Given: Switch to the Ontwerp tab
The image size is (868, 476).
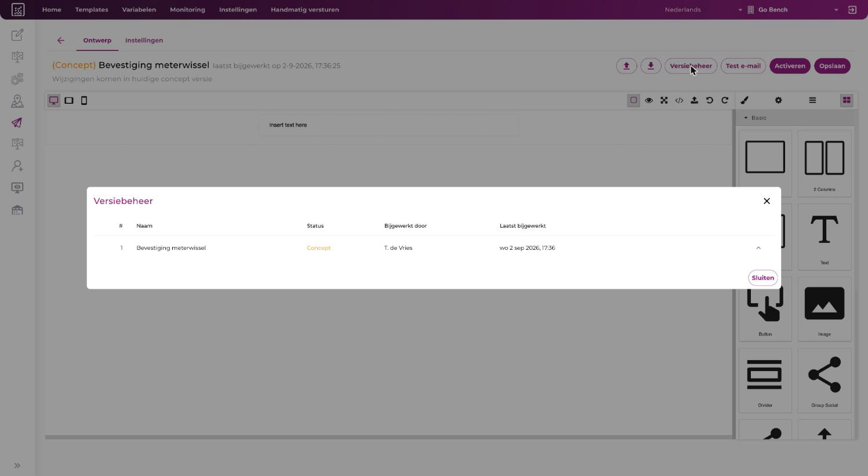Looking at the screenshot, I should [97, 41].
